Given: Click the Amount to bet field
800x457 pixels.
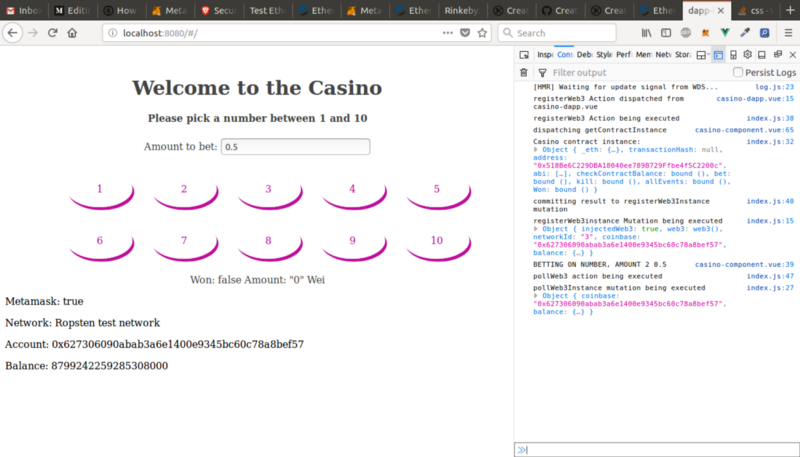Looking at the screenshot, I should pos(295,147).
